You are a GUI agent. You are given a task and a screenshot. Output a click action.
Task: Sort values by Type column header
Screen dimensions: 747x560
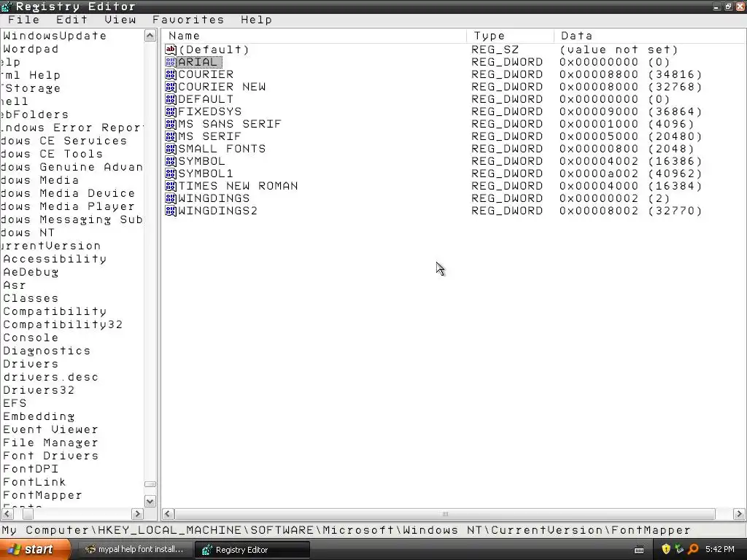click(510, 36)
